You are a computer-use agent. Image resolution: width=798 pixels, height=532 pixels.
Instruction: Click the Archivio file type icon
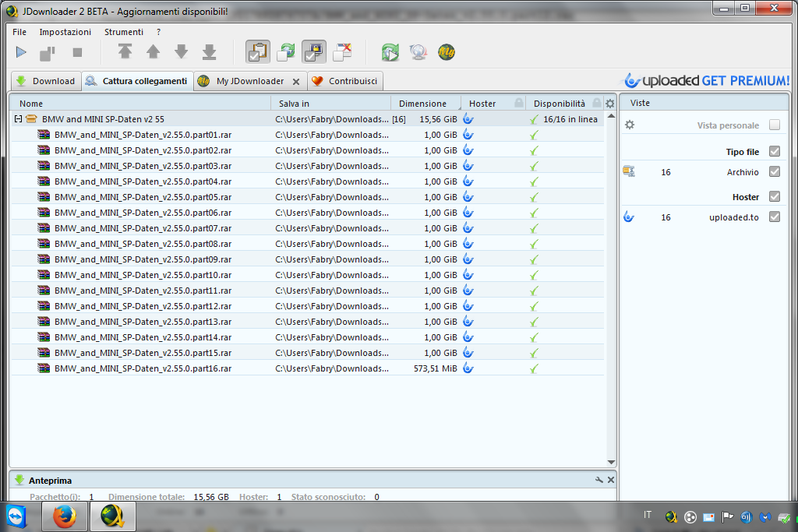click(x=629, y=171)
